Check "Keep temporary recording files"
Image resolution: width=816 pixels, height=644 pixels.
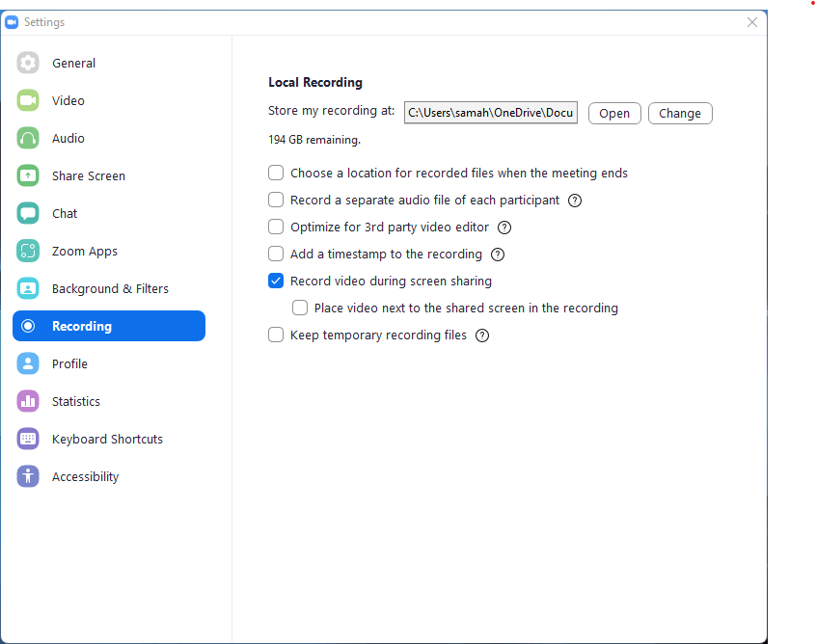pyautogui.click(x=276, y=335)
